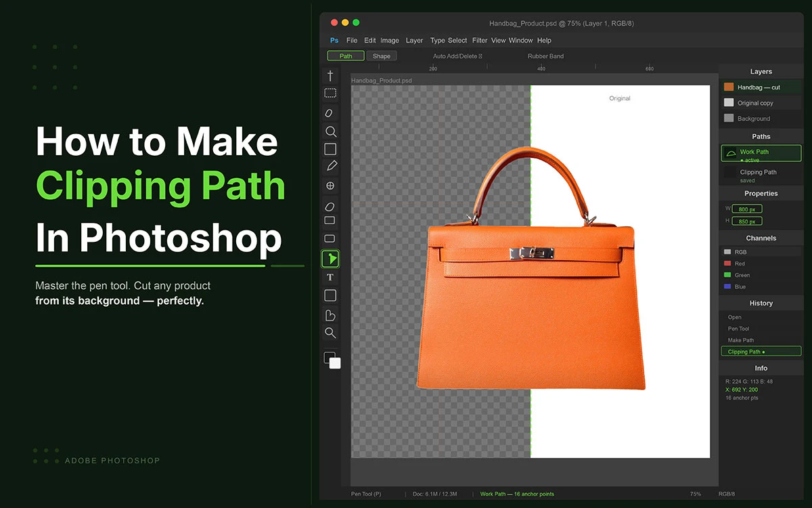Screen dimensions: 812x508
Task: Open the Layer menu
Action: point(414,41)
